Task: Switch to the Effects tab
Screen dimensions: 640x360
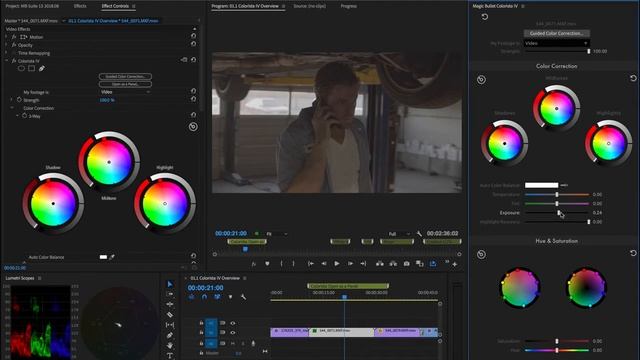Action: [x=80, y=6]
